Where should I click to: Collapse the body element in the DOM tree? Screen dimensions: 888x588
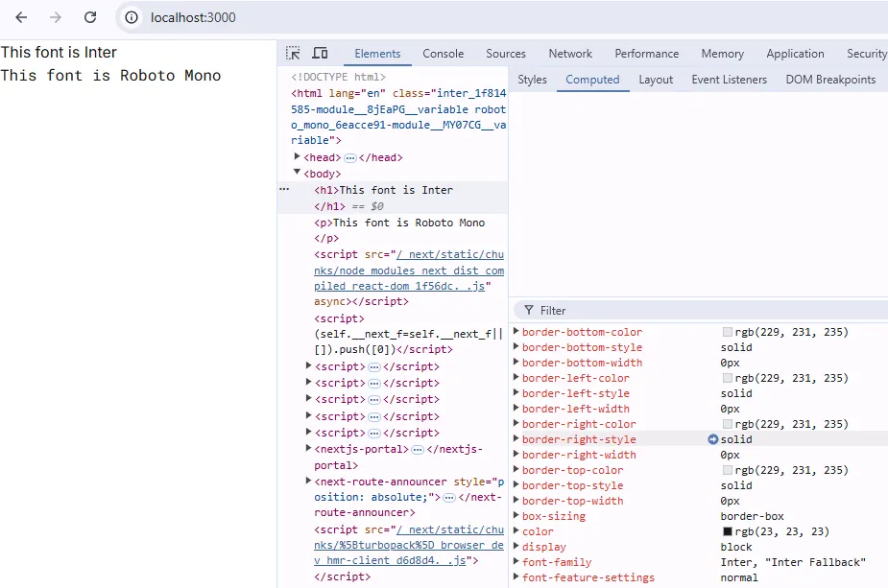point(298,173)
